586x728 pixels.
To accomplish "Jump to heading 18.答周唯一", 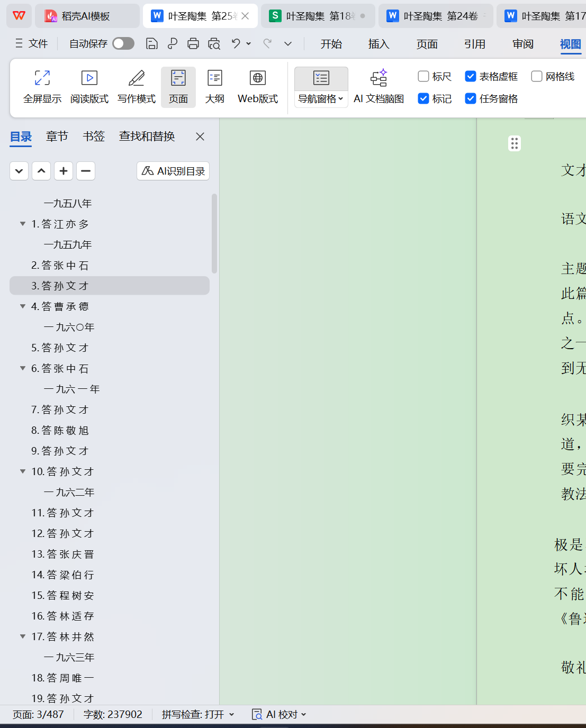I will click(110, 678).
